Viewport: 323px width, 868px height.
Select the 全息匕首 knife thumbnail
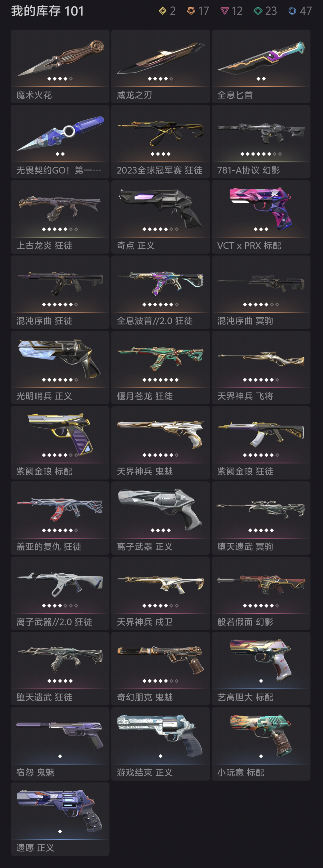point(261,66)
